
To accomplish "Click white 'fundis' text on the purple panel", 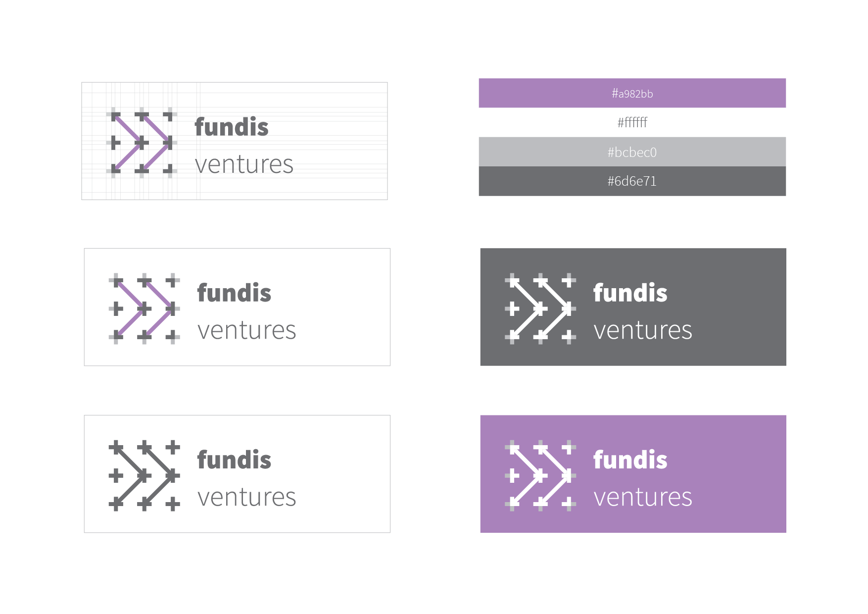I will 630,460.
